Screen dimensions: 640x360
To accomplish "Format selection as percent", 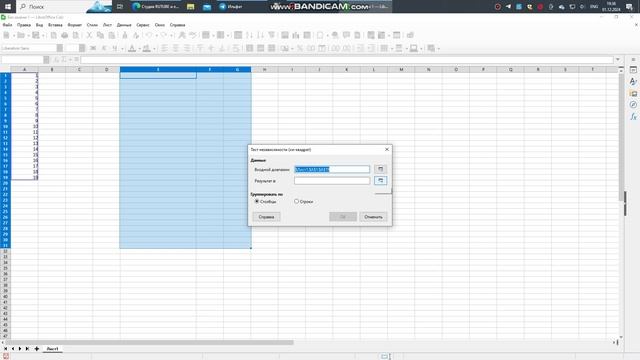I will point(300,49).
